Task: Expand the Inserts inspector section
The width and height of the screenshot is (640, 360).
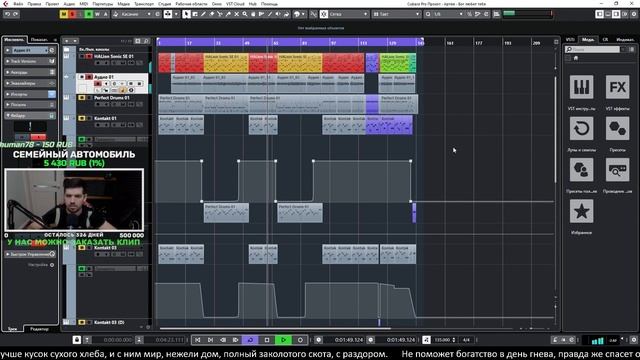Action: [29, 94]
